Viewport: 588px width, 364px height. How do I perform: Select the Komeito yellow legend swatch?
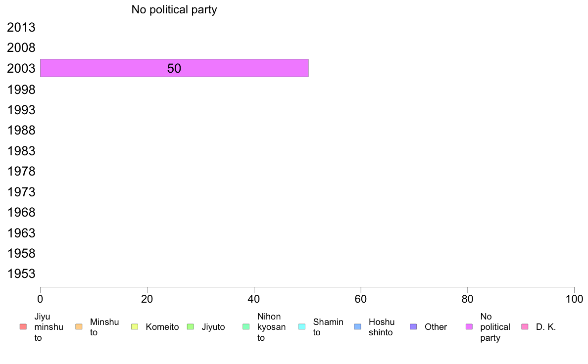tap(135, 327)
